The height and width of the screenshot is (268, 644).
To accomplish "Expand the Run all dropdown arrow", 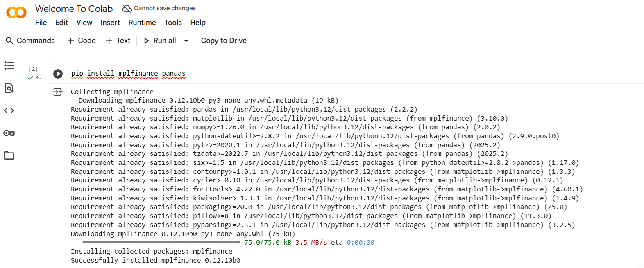I will coord(186,41).
